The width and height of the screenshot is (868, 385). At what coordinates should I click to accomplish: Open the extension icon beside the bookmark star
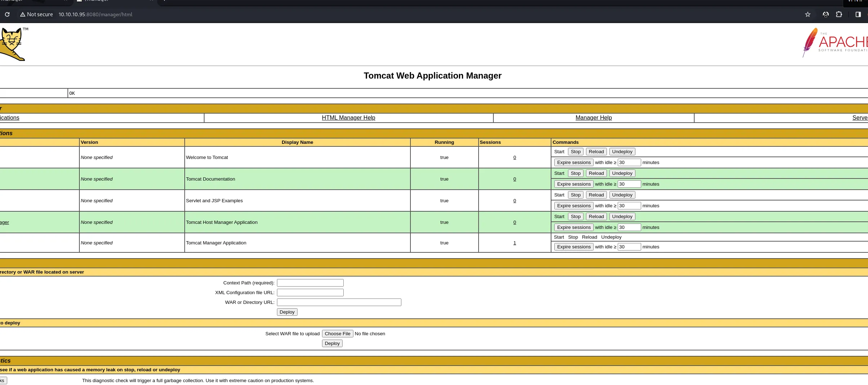tap(826, 14)
